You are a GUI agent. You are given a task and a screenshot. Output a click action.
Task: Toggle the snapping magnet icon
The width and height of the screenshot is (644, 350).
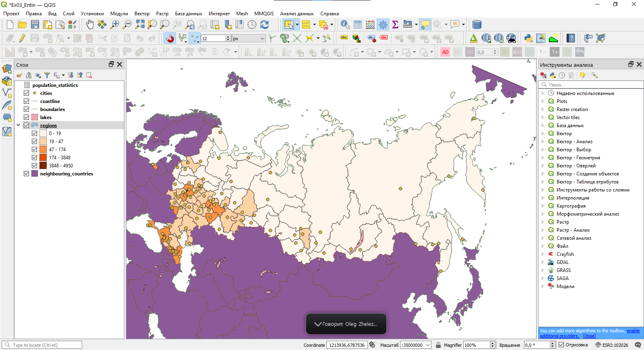(x=170, y=39)
